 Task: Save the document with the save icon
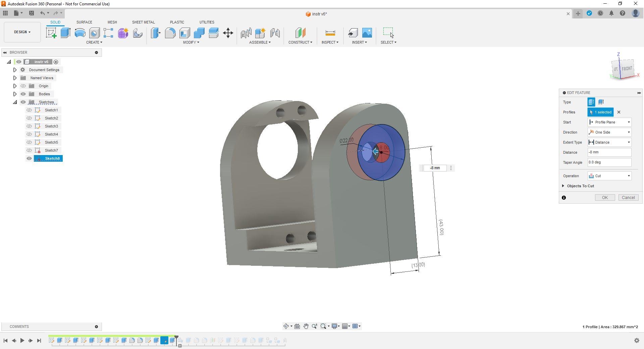(x=32, y=13)
